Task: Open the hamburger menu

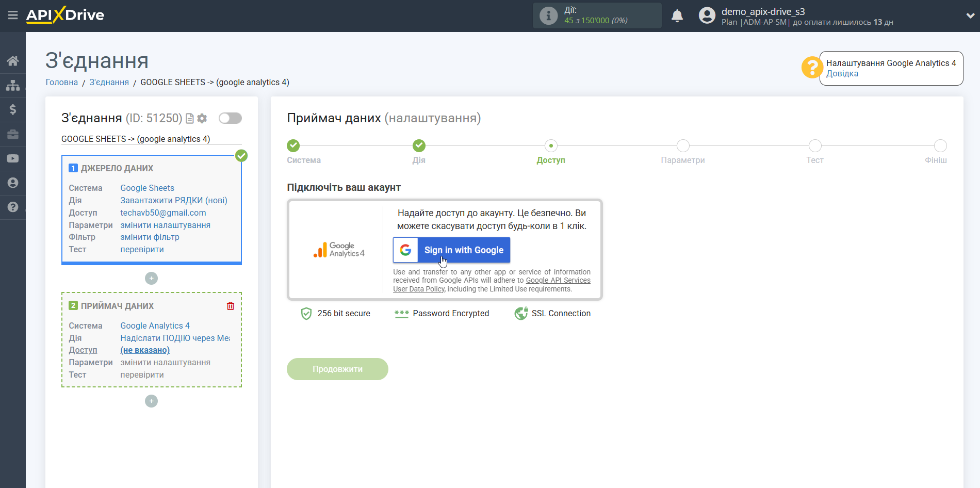Action: (13, 15)
